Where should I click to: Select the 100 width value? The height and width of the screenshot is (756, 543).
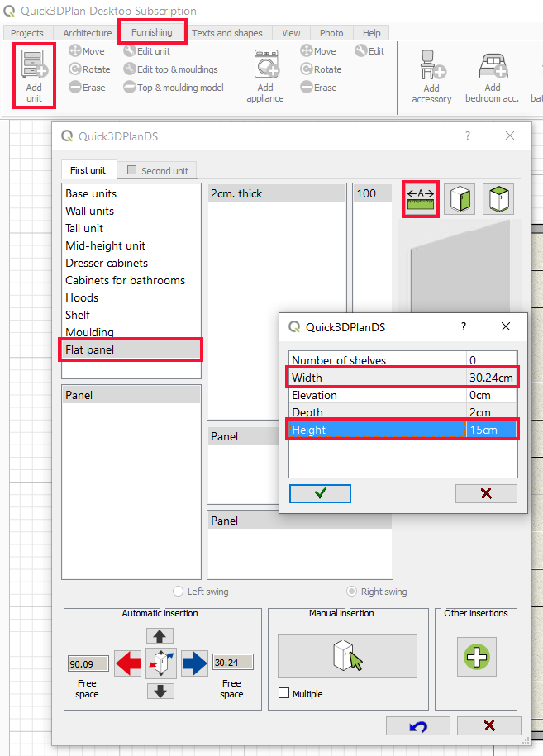372,193
